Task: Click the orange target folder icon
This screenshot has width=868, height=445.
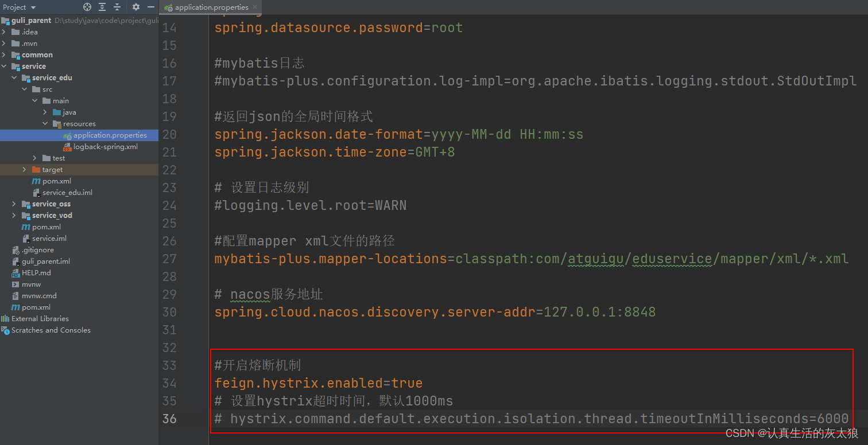Action: coord(36,170)
